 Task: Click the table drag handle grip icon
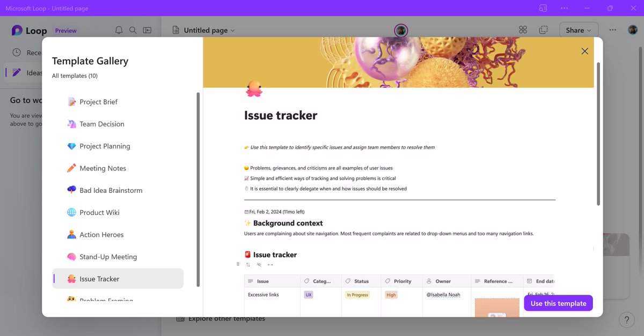point(238,264)
